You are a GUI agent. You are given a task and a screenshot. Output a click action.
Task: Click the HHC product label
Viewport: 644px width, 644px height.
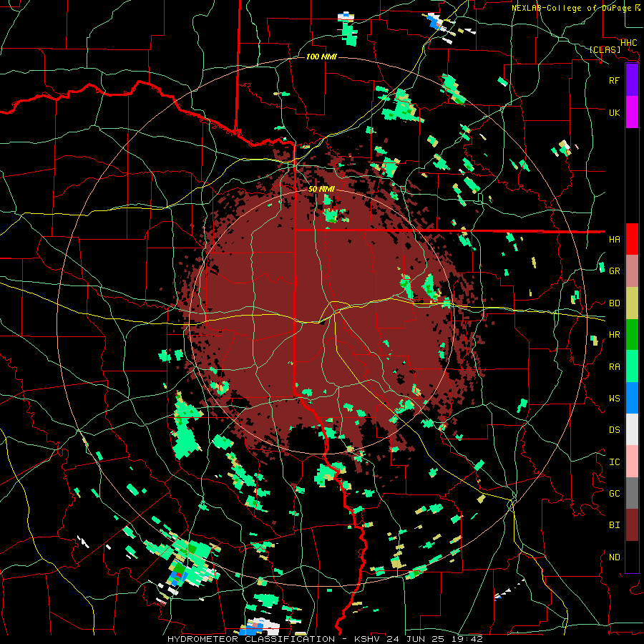pyautogui.click(x=629, y=43)
